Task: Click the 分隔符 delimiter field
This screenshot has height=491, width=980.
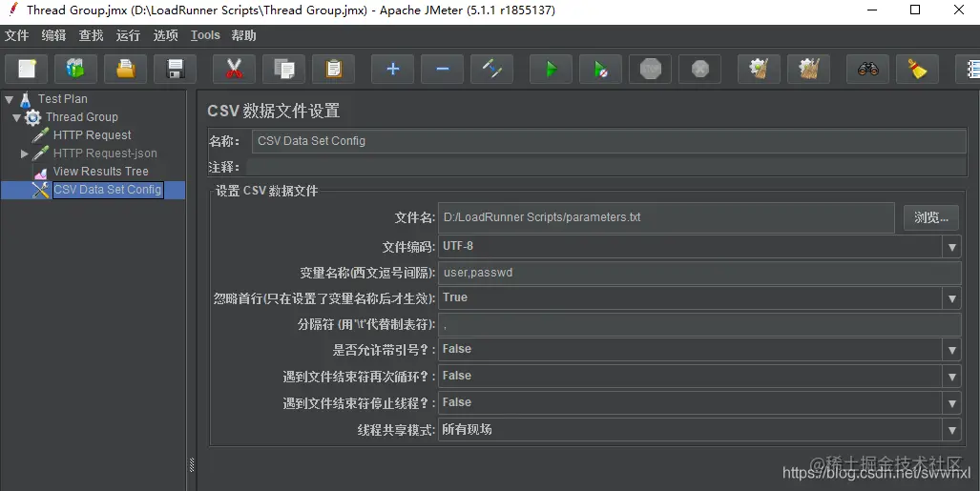Action: point(699,325)
